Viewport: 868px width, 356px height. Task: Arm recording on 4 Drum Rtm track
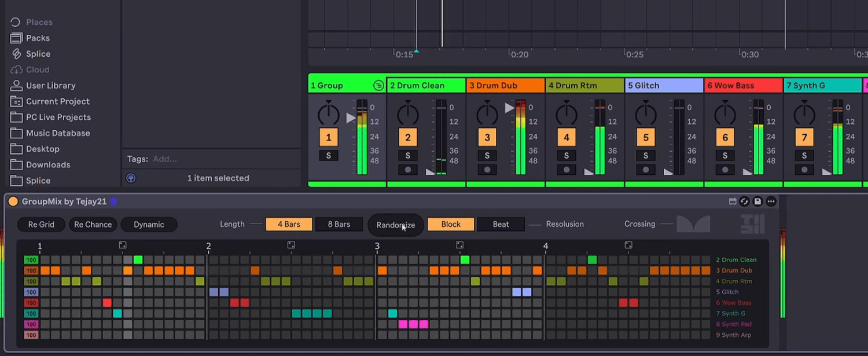coord(567,170)
